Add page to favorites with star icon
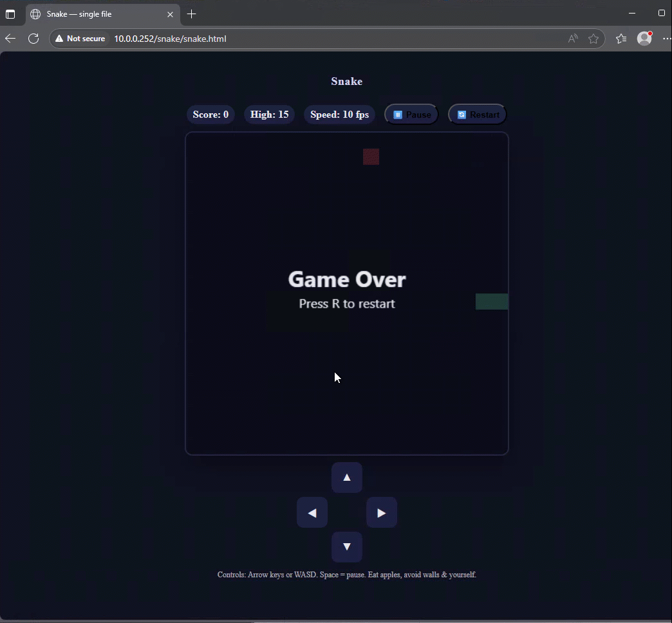Image resolution: width=672 pixels, height=623 pixels. (x=593, y=39)
